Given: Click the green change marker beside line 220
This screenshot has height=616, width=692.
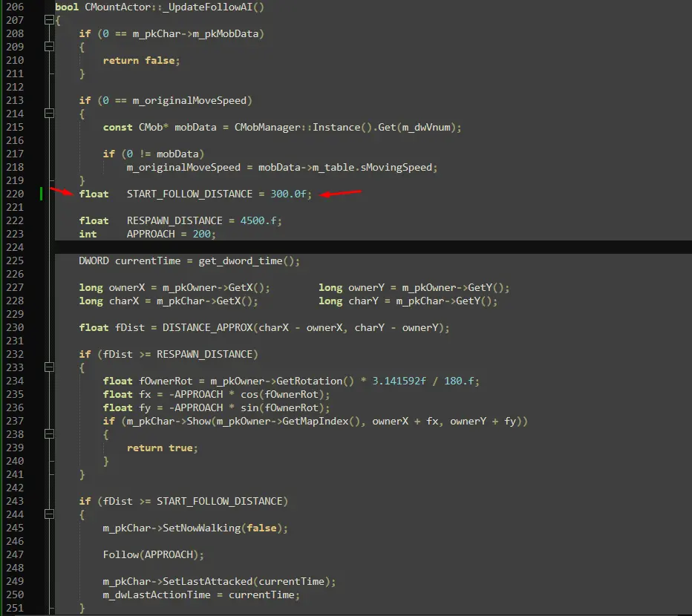Looking at the screenshot, I should click(x=42, y=194).
